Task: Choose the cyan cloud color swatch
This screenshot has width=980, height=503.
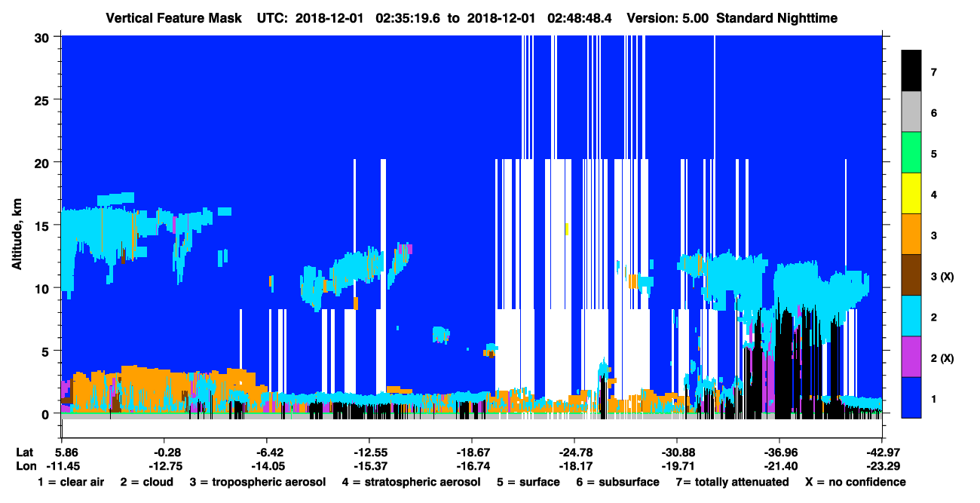Action: 911,317
